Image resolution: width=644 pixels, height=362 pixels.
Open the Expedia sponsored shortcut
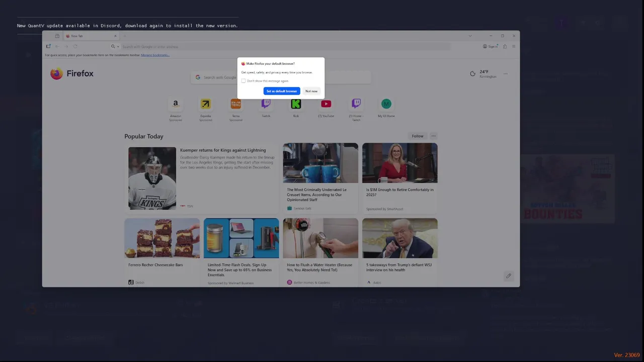click(205, 110)
